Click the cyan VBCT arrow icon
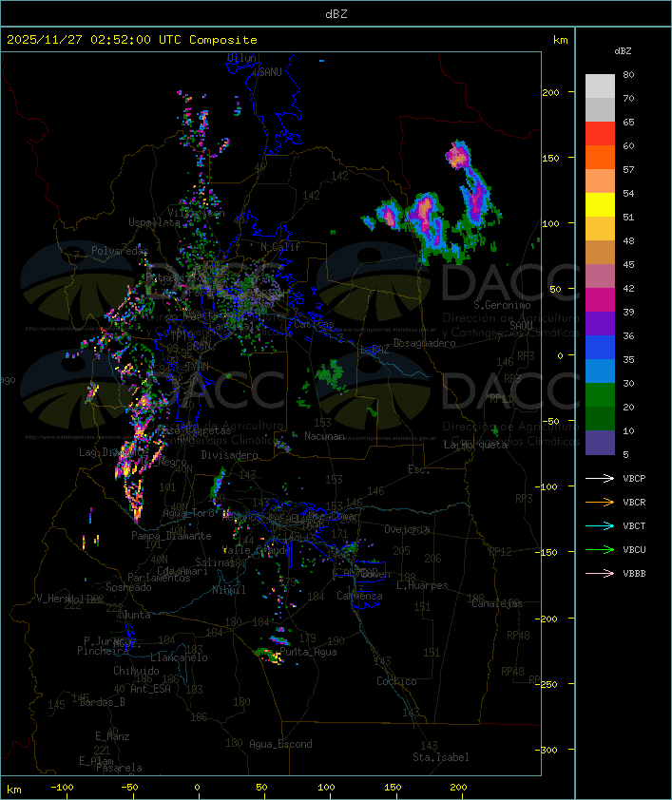This screenshot has width=672, height=800. tap(600, 526)
